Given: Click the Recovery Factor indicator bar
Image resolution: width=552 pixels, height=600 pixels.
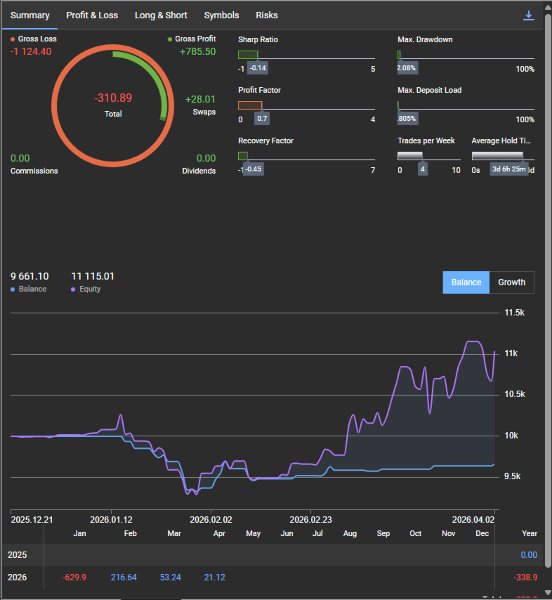Looking at the screenshot, I should pyautogui.click(x=243, y=156).
